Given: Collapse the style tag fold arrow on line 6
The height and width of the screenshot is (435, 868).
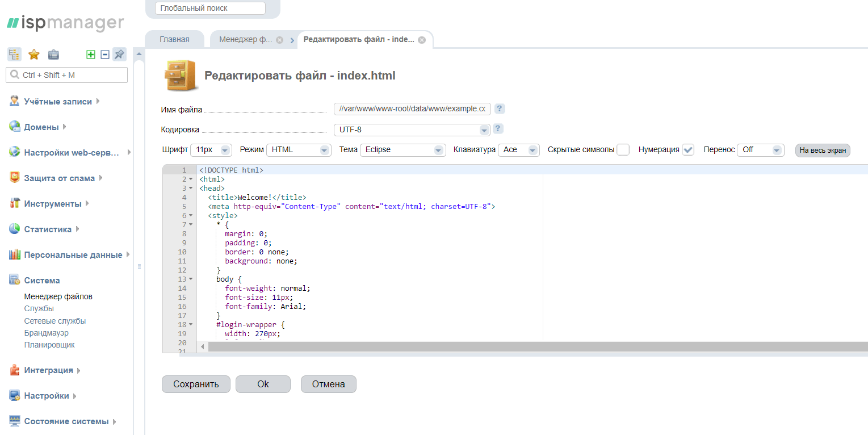Looking at the screenshot, I should 191,216.
